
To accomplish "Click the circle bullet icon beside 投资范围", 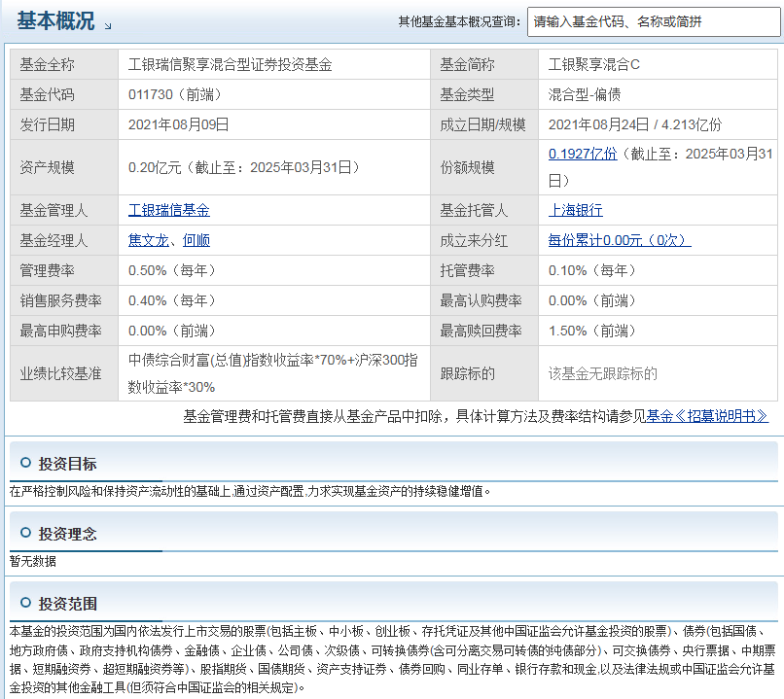I will 25,603.
